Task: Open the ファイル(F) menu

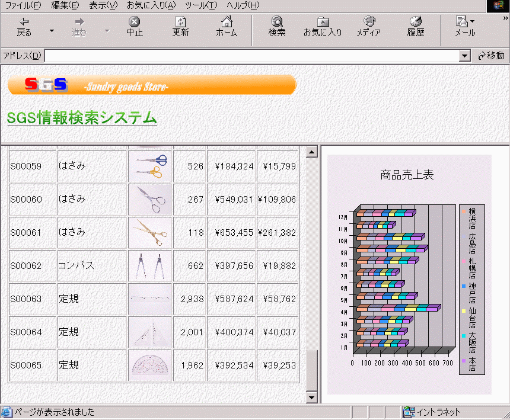Action: click(23, 5)
